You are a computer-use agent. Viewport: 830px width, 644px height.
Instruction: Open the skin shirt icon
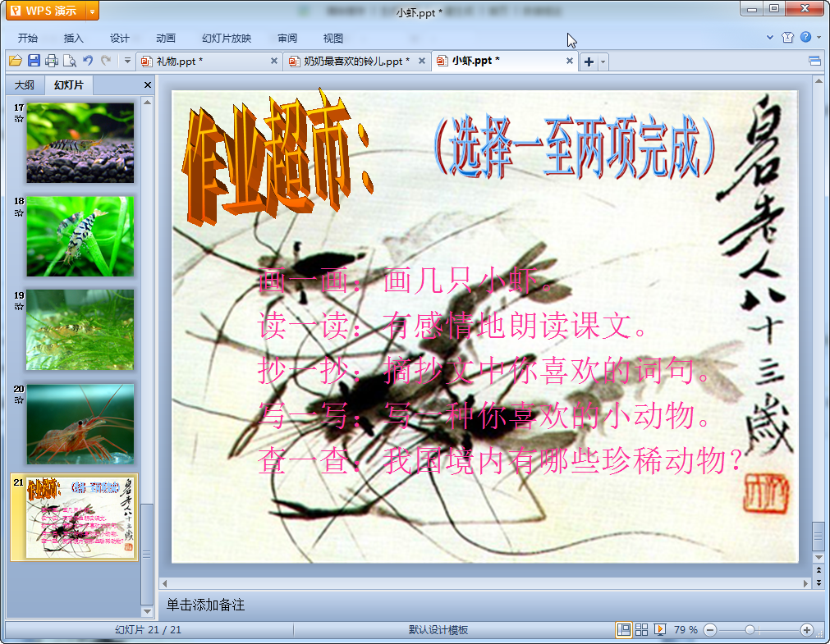point(787,37)
